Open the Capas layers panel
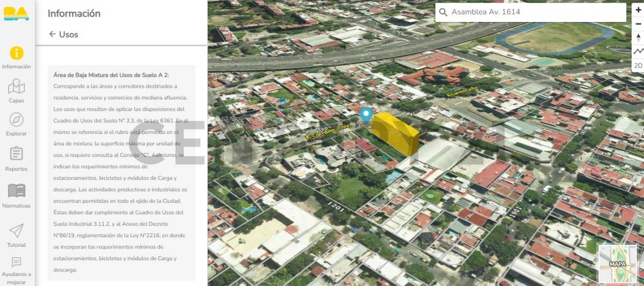The width and height of the screenshot is (644, 286). 17,91
